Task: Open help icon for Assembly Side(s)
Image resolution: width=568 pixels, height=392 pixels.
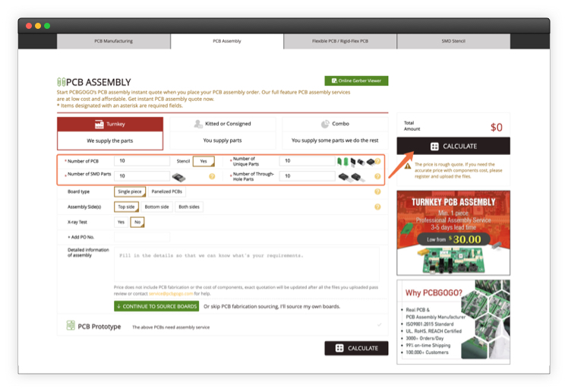Action: coord(377,207)
